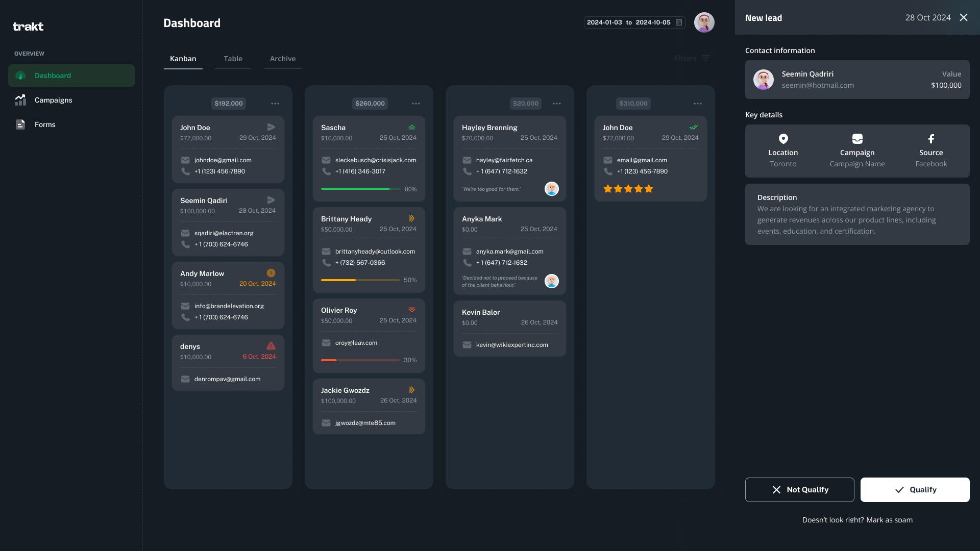Open options menu for $192,000 column
The width and height of the screenshot is (980, 551).
pos(275,104)
